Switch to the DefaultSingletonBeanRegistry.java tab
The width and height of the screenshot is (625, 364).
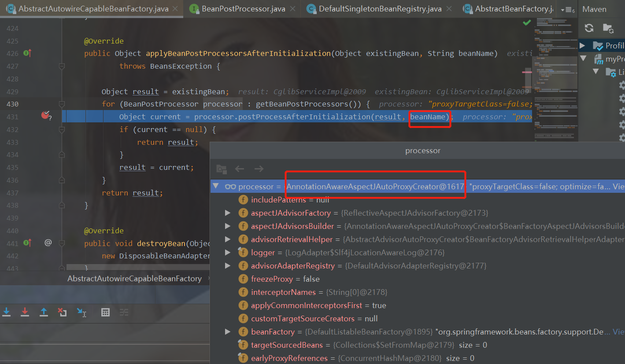(380, 9)
